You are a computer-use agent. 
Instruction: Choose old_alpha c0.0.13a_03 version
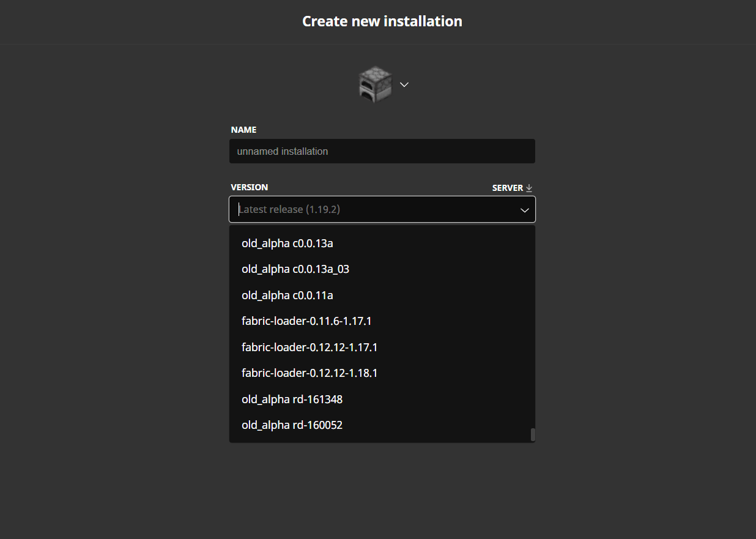coord(295,269)
